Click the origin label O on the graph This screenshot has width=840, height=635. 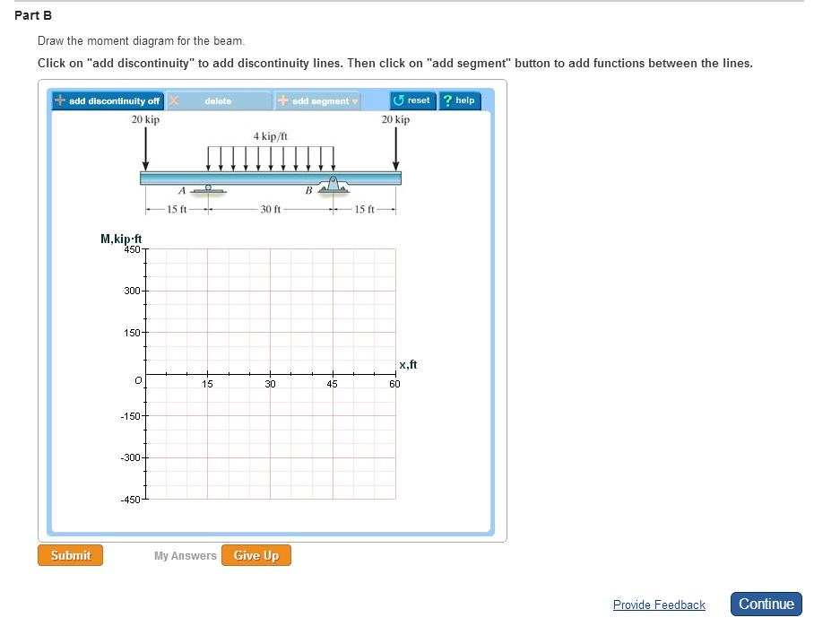(x=139, y=380)
